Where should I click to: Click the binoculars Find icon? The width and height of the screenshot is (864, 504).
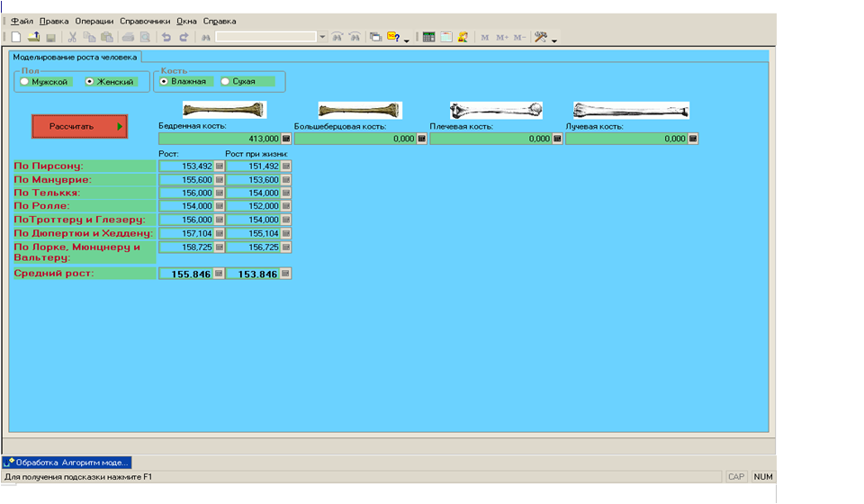tap(205, 37)
